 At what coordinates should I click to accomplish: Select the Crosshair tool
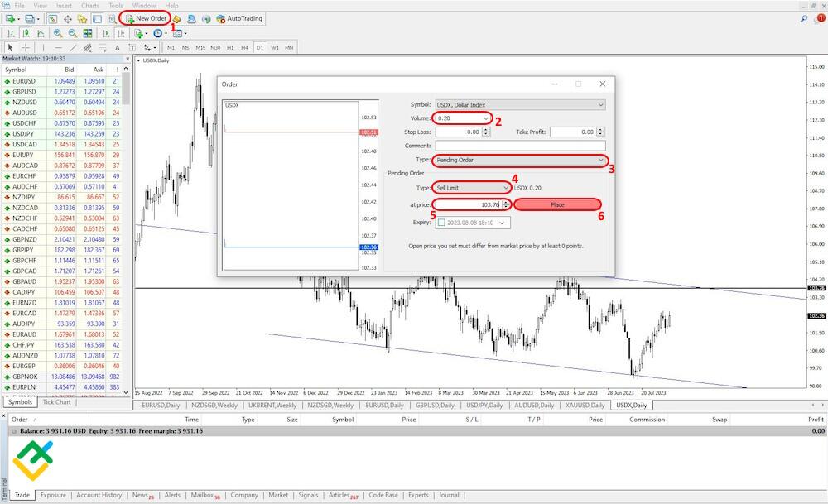[x=26, y=47]
